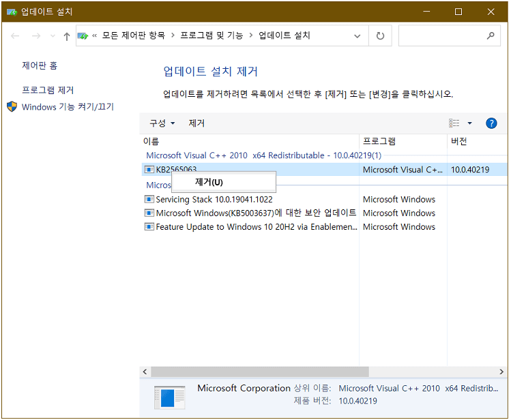Click the KB2565063 item icon
This screenshot has width=511, height=420.
tap(149, 170)
